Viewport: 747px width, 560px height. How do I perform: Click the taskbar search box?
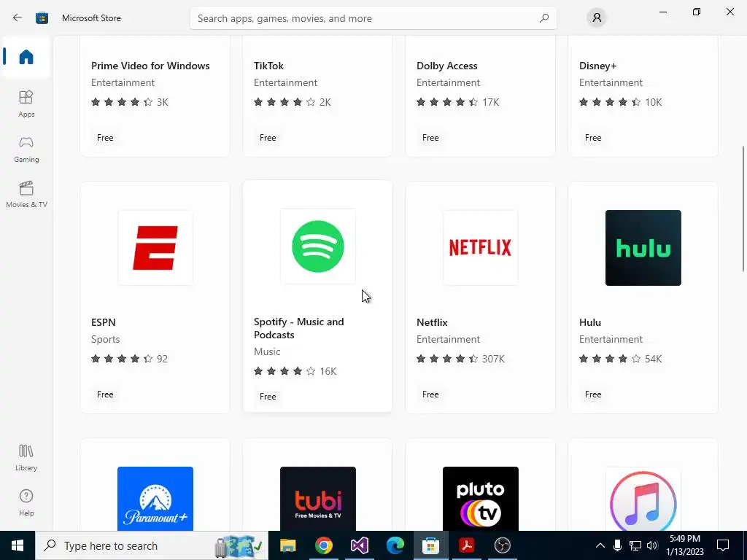(x=152, y=545)
